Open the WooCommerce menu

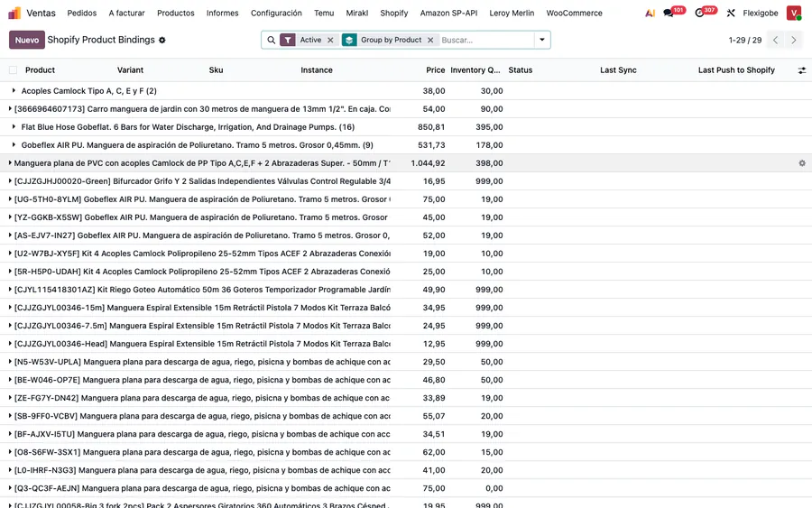[x=575, y=13]
